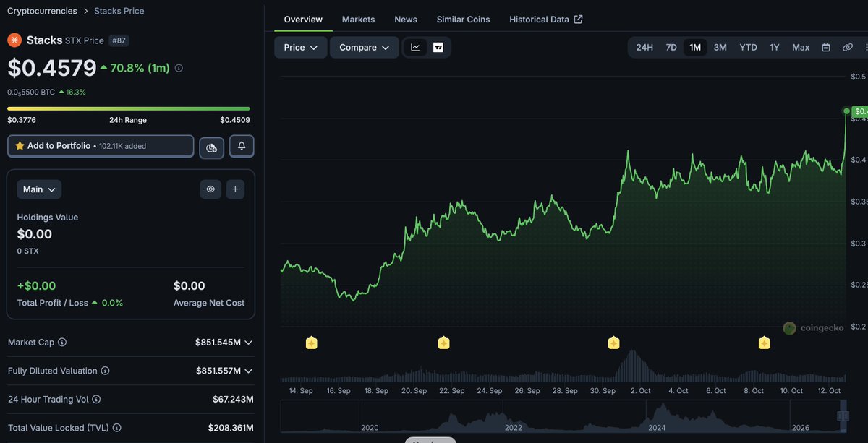Click the volume spike near 2. Oct
868x443 pixels.
click(633, 366)
